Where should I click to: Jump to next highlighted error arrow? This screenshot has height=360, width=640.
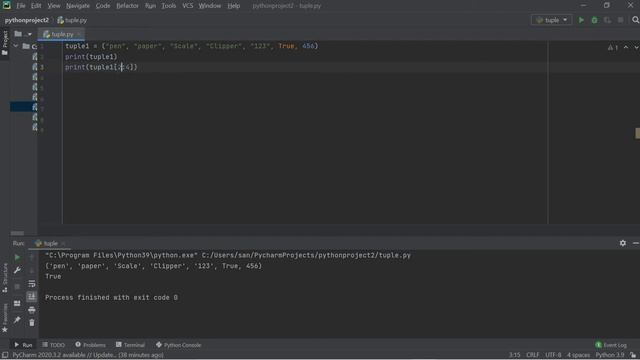[x=636, y=48]
